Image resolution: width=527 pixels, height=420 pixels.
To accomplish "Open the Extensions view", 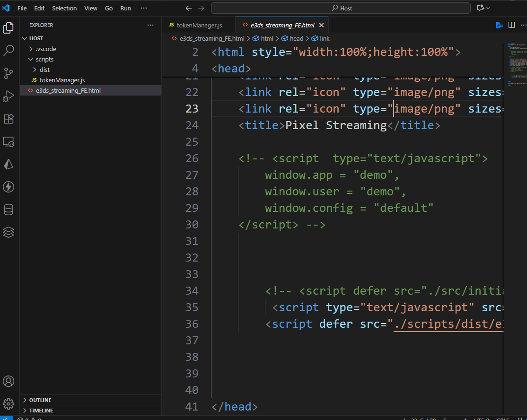I will point(9,119).
